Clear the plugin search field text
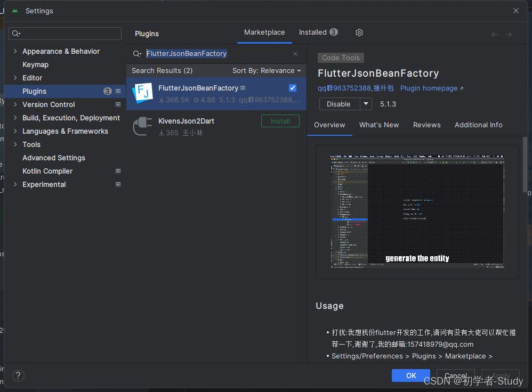 295,54
